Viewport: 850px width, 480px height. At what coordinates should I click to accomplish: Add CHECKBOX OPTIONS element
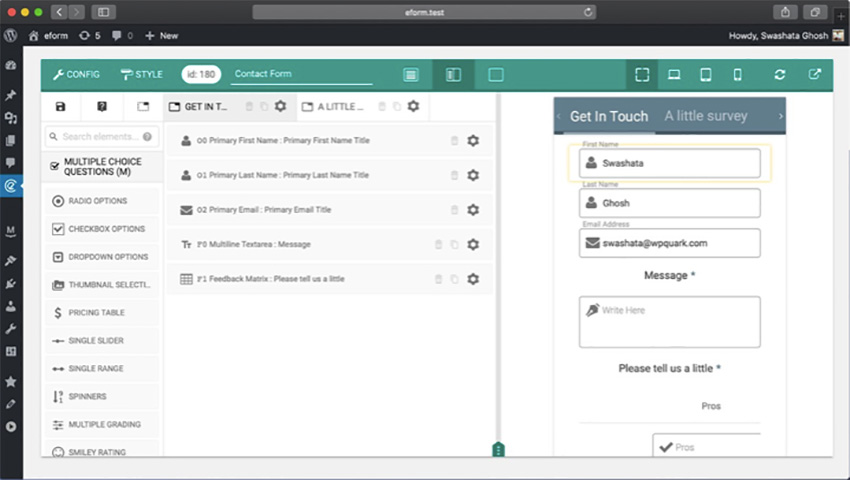click(x=102, y=229)
